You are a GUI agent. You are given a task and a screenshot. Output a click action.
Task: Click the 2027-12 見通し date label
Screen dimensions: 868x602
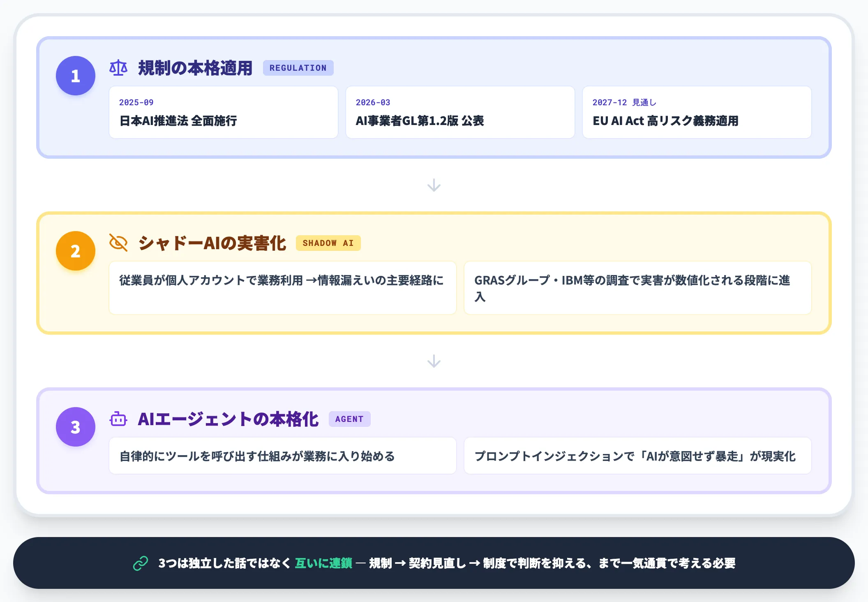pos(625,102)
